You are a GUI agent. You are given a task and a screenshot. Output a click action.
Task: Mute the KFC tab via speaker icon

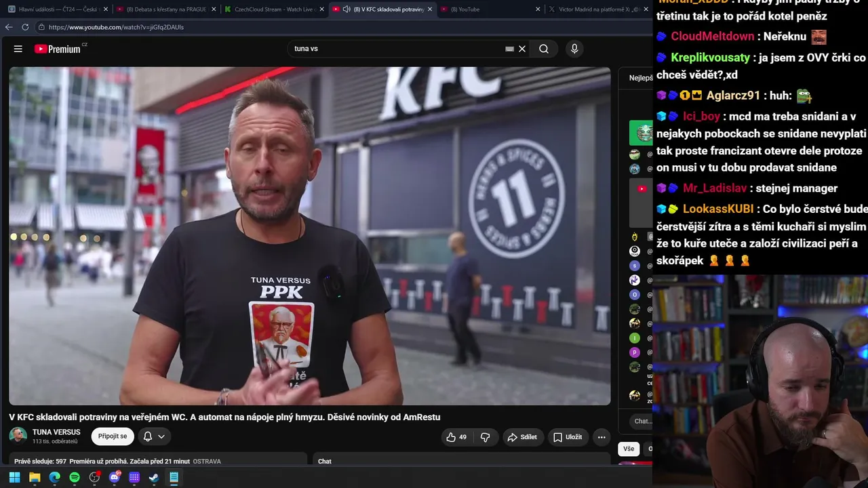click(347, 9)
